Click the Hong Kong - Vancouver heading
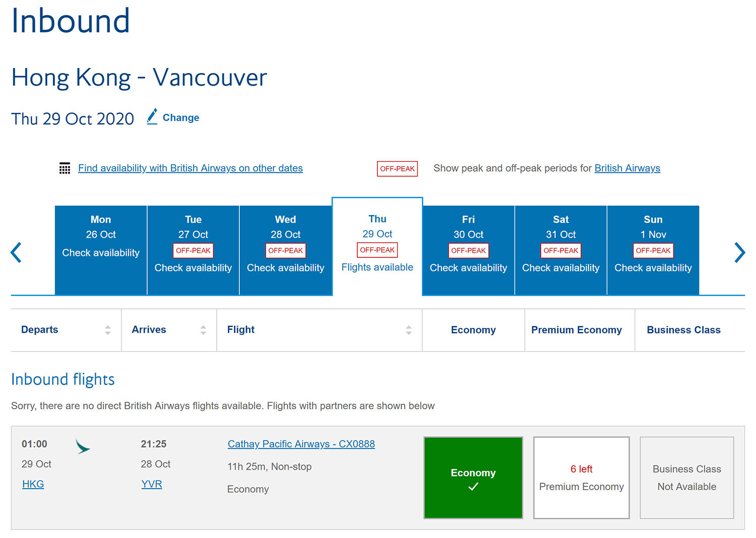Image resolution: width=756 pixels, height=538 pixels. 139,78
